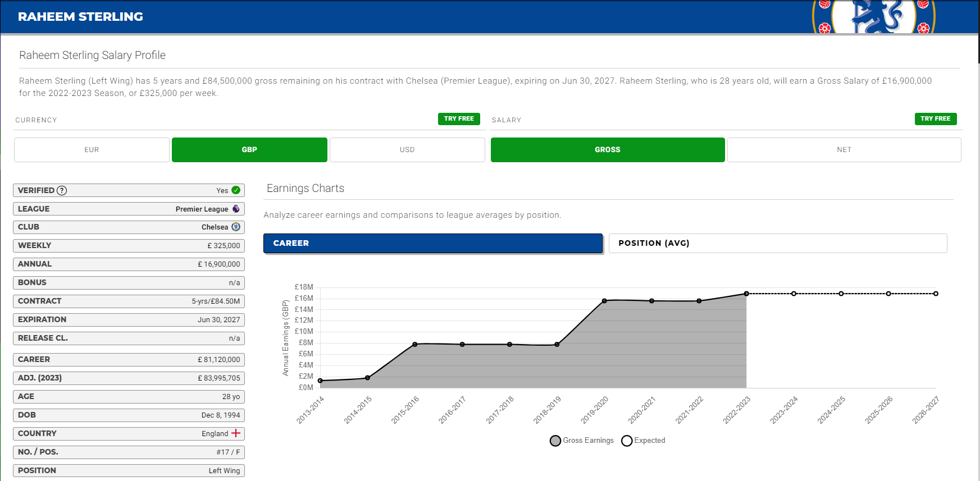Click the 2014-2015 data point on chart
Screen dimensions: 980x481
click(367, 378)
